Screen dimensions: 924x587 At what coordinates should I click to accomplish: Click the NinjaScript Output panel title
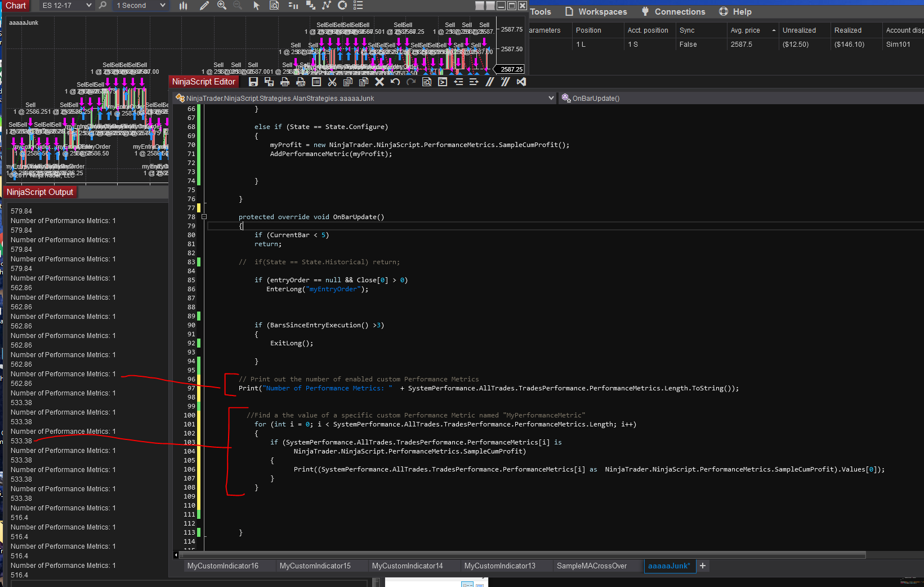click(x=40, y=192)
